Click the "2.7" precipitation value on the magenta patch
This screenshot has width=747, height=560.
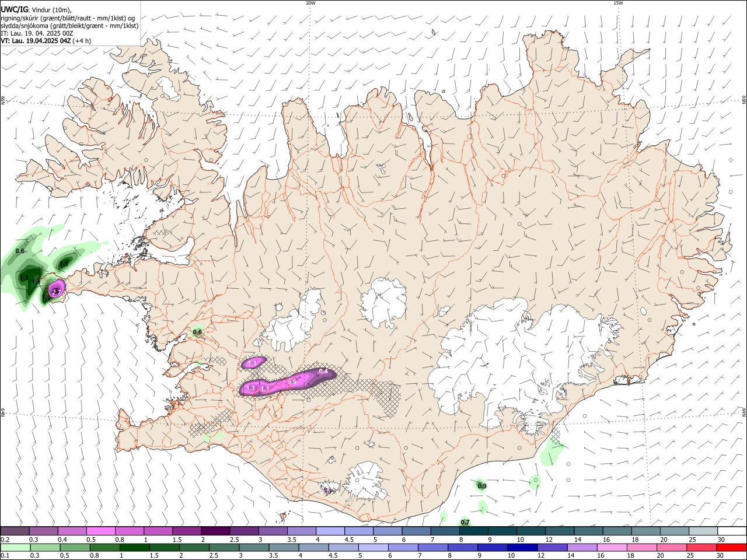(57, 292)
